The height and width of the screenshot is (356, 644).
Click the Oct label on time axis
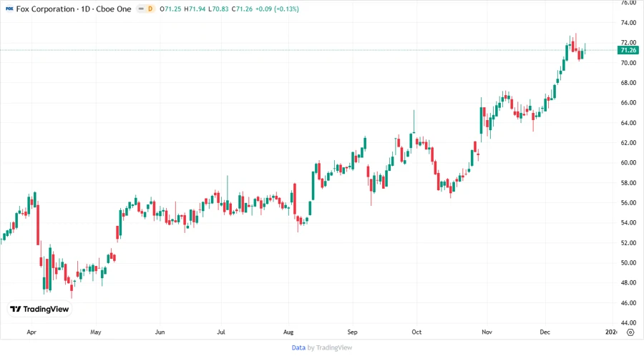pyautogui.click(x=416, y=332)
